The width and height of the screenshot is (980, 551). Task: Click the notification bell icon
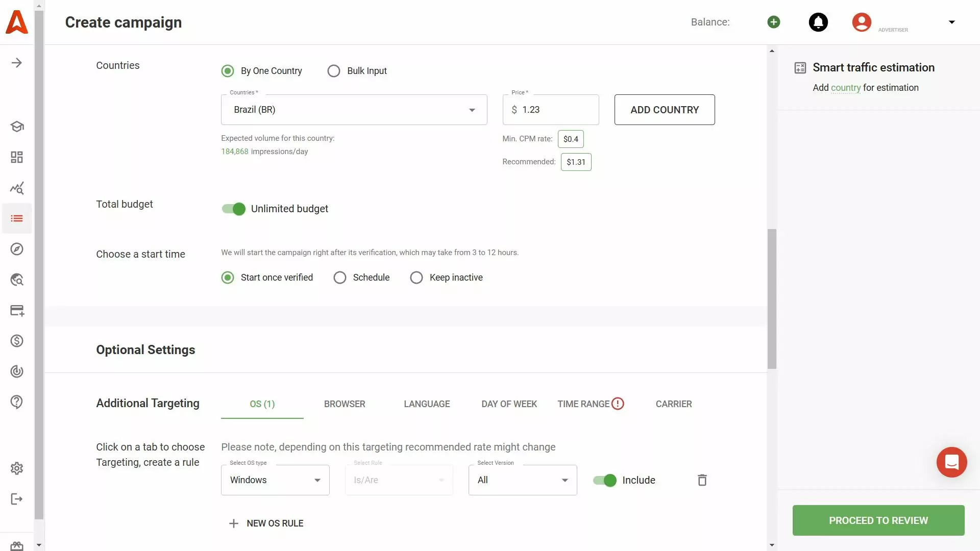(818, 22)
